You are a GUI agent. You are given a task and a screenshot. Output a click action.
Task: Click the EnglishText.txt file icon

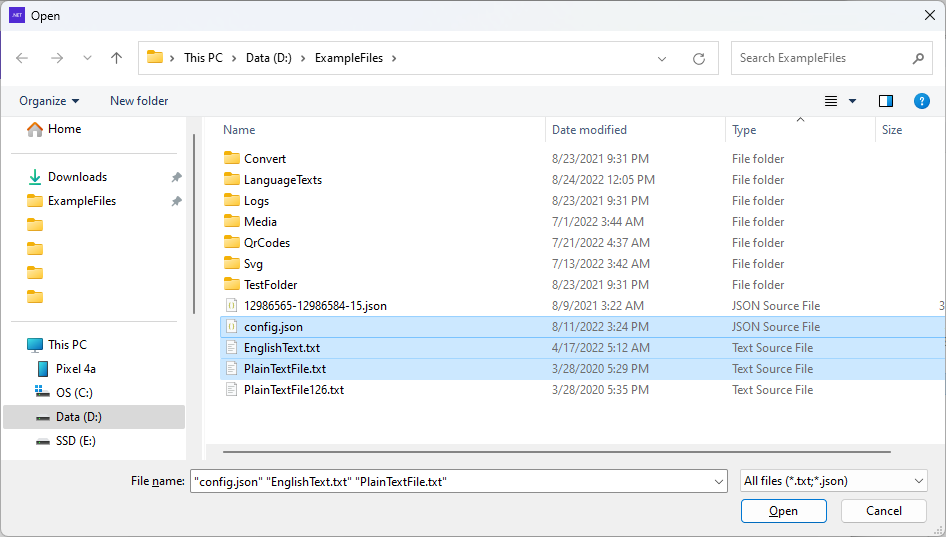[231, 348]
